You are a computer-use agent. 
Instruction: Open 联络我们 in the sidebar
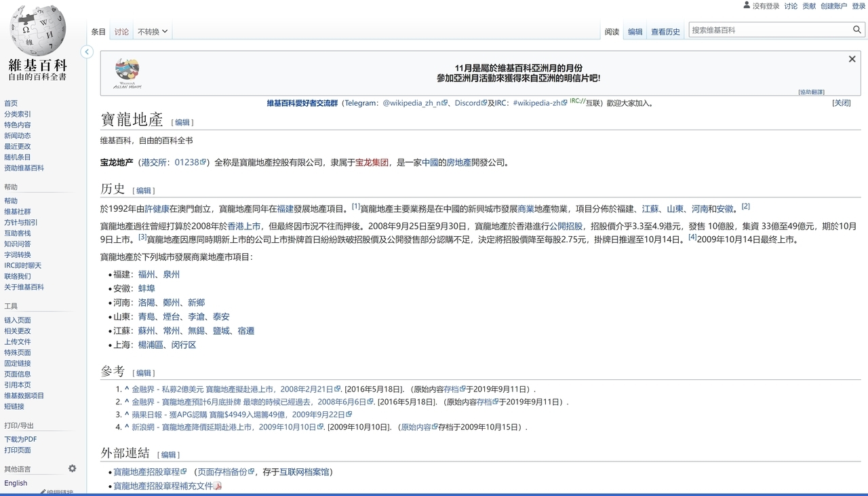pos(18,276)
